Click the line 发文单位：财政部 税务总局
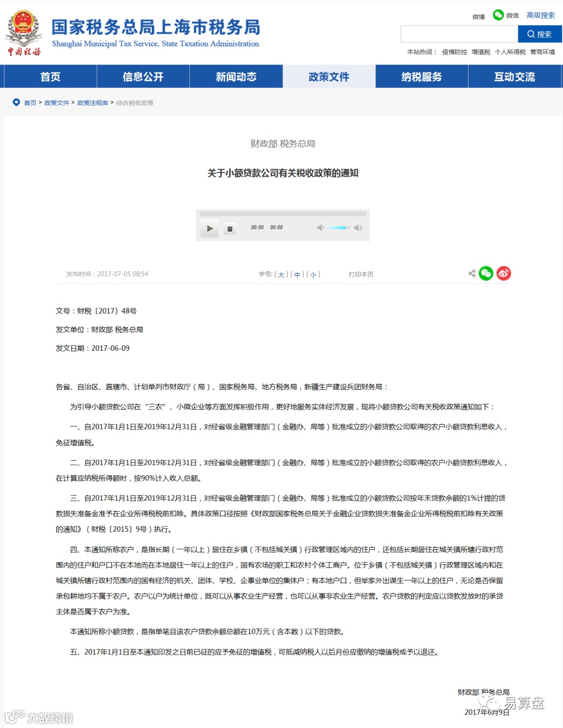Image resolution: width=563 pixels, height=728 pixels. [x=100, y=330]
